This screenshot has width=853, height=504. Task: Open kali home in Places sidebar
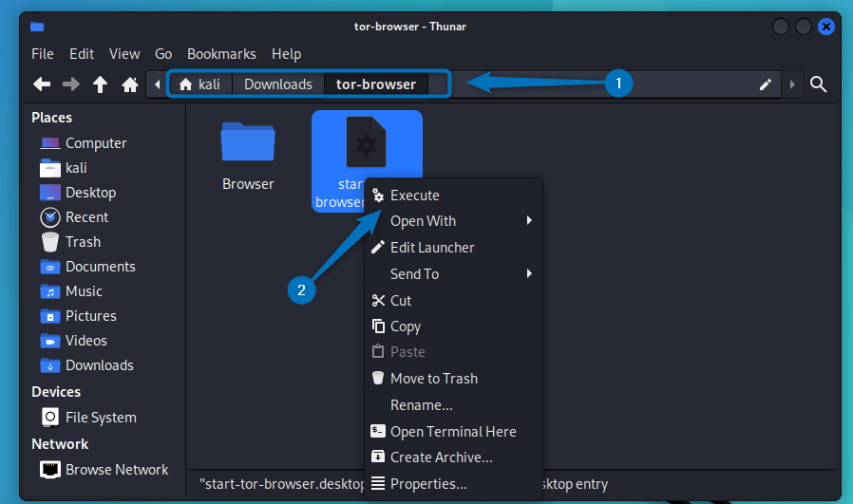pos(64,168)
